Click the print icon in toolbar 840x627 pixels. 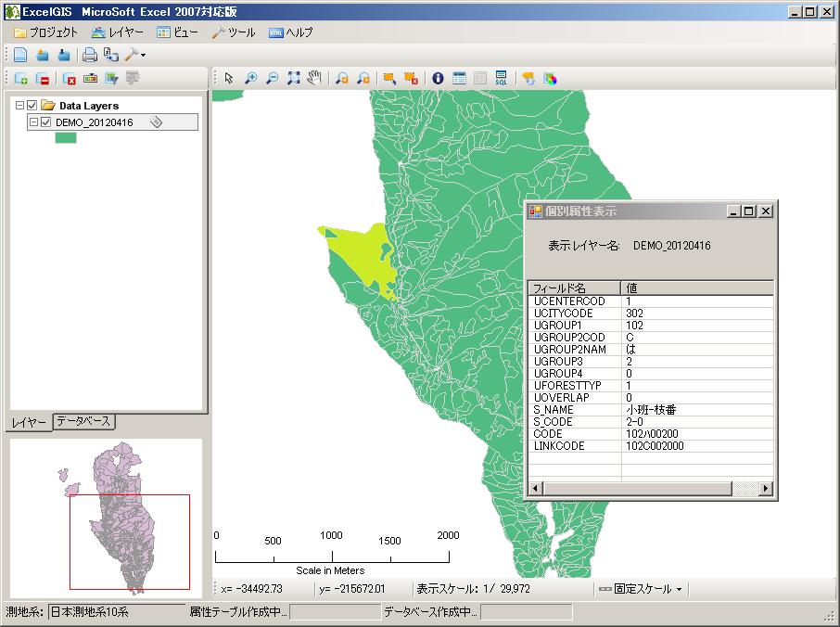point(90,55)
